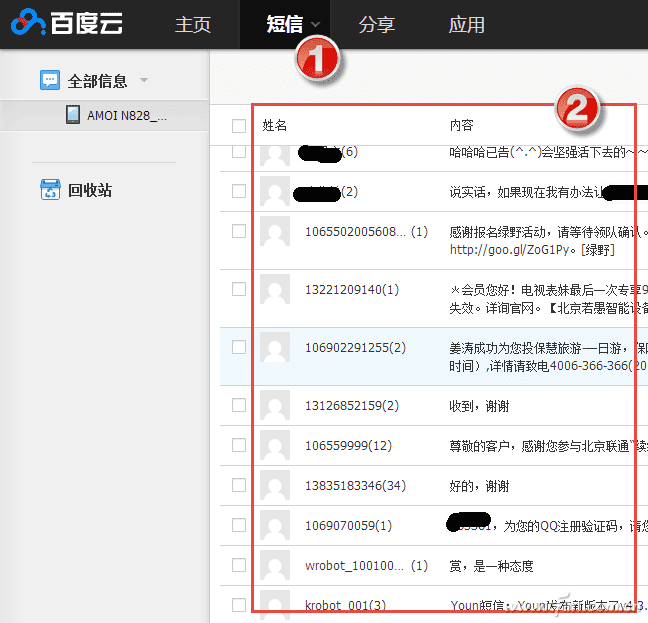
Task: Open the conversation with 1065502005608... (1)
Action: pyautogui.click(x=367, y=232)
